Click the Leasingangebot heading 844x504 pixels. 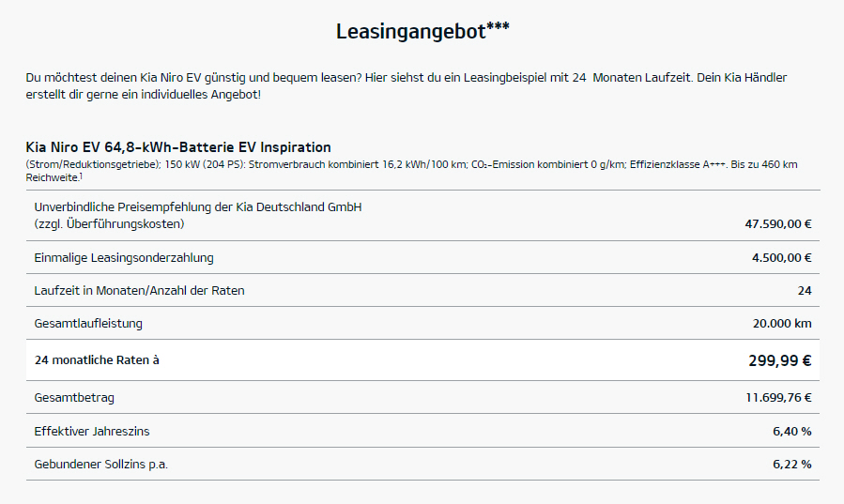[422, 31]
